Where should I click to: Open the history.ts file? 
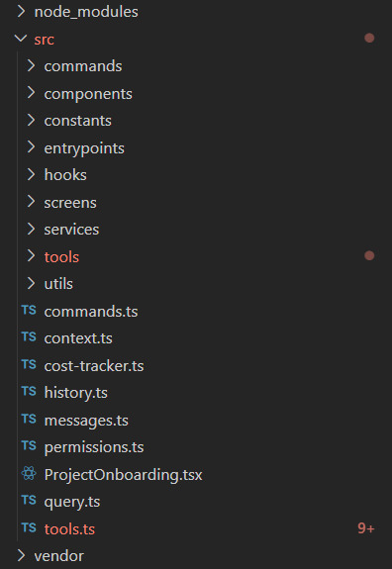pyautogui.click(x=76, y=393)
